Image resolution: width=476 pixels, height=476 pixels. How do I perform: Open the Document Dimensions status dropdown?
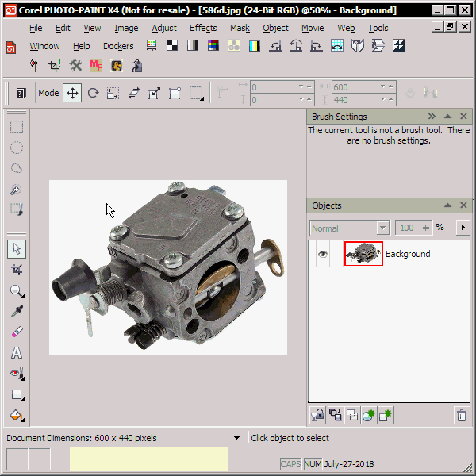pyautogui.click(x=236, y=438)
